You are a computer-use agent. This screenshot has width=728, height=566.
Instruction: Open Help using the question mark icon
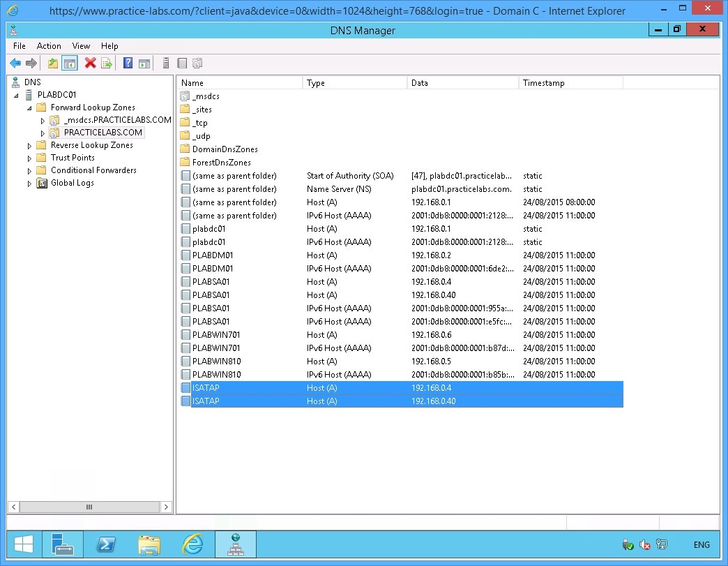click(128, 64)
